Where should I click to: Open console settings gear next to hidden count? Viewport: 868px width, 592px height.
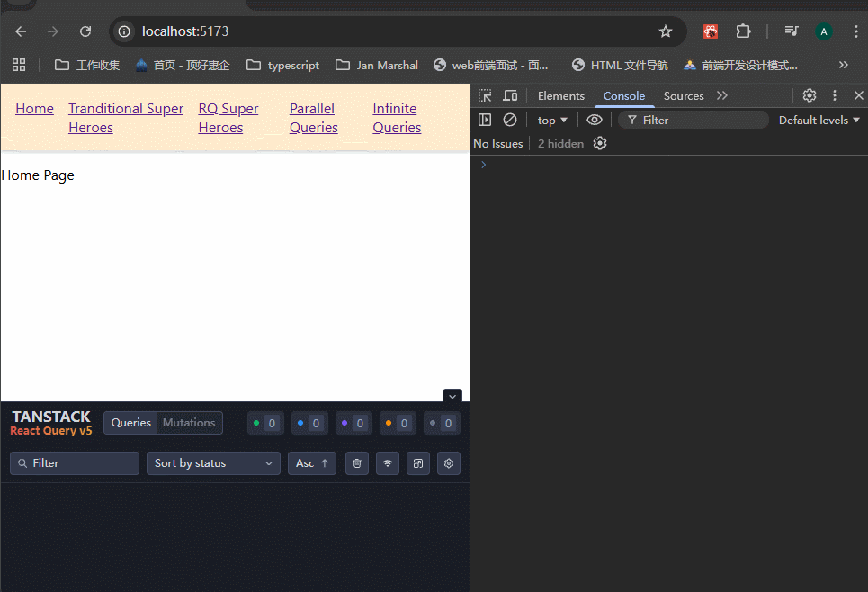[x=600, y=143]
